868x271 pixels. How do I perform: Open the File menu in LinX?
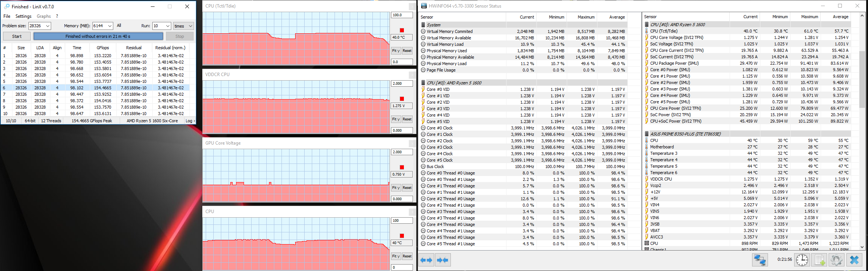7,16
